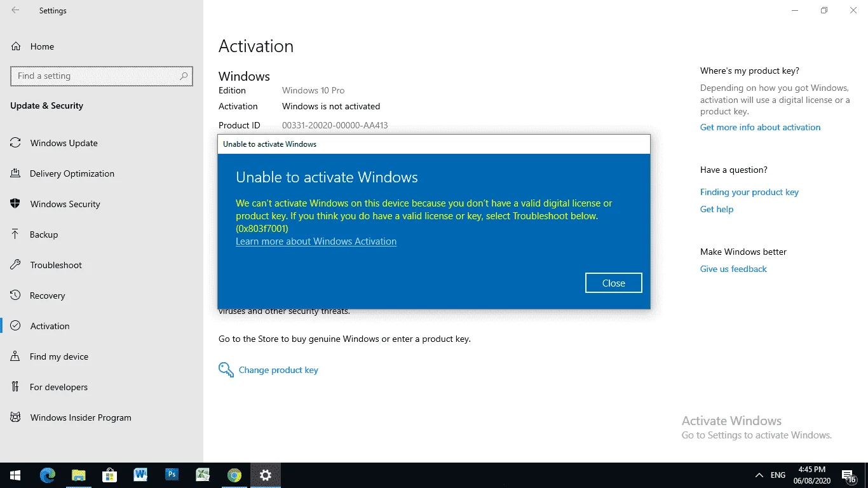Launch Excel from the taskbar
868x488 pixels.
[203, 475]
